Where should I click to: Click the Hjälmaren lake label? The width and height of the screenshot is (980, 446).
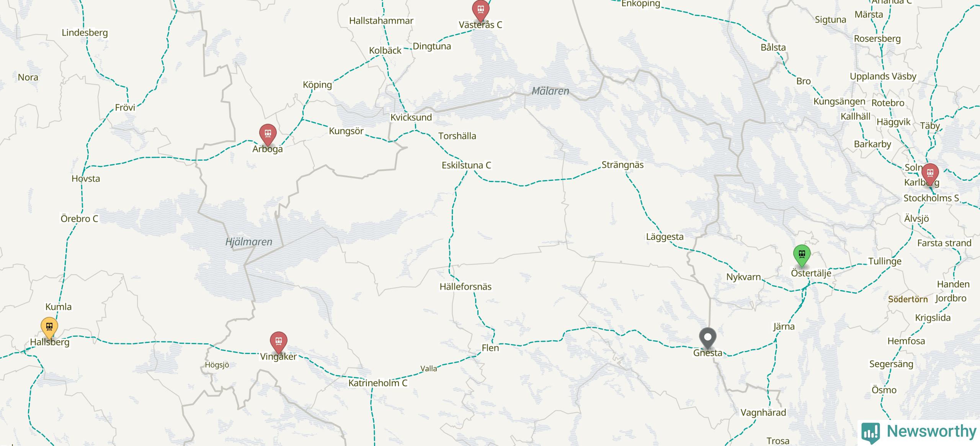[x=249, y=242]
